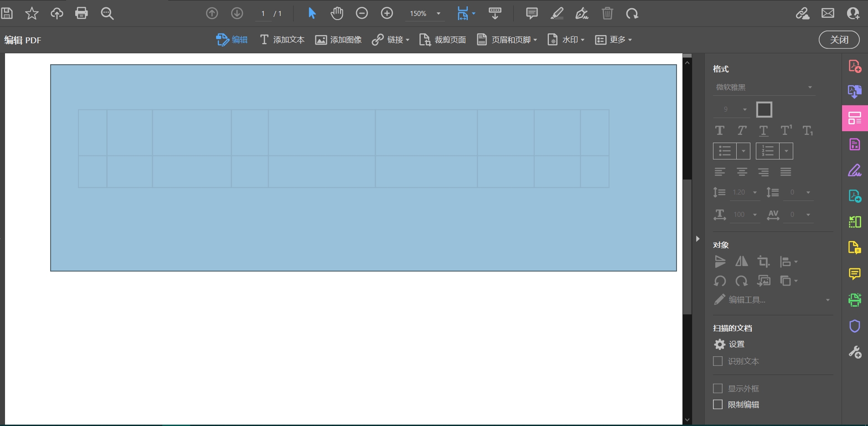The image size is (868, 426).
Task: Go to previous page arrow
Action: click(x=212, y=13)
